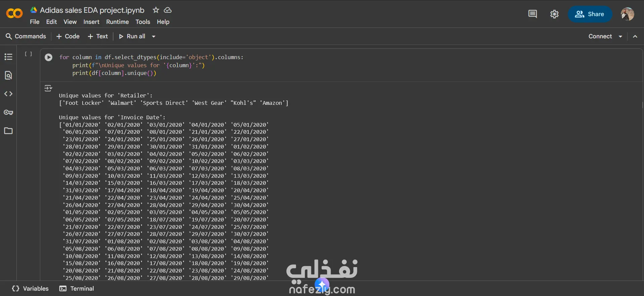The height and width of the screenshot is (296, 644).
Task: Open the Runtime menu
Action: pyautogui.click(x=118, y=22)
